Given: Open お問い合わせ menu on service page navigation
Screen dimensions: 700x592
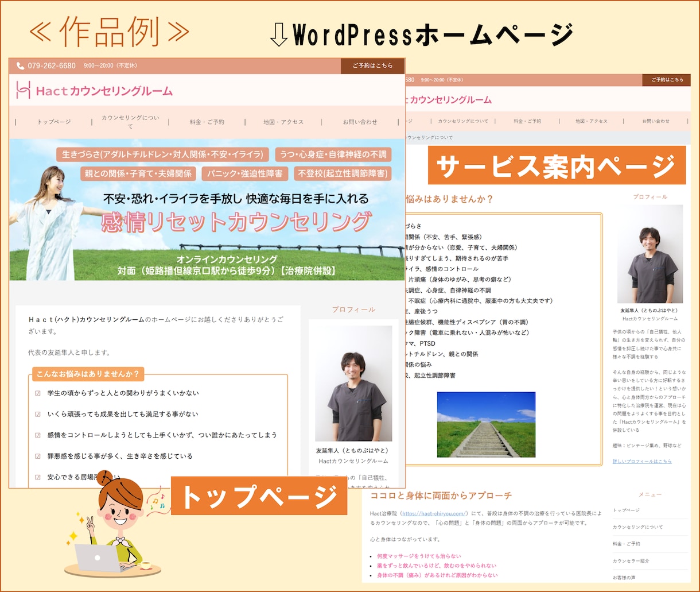Looking at the screenshot, I should click(656, 121).
